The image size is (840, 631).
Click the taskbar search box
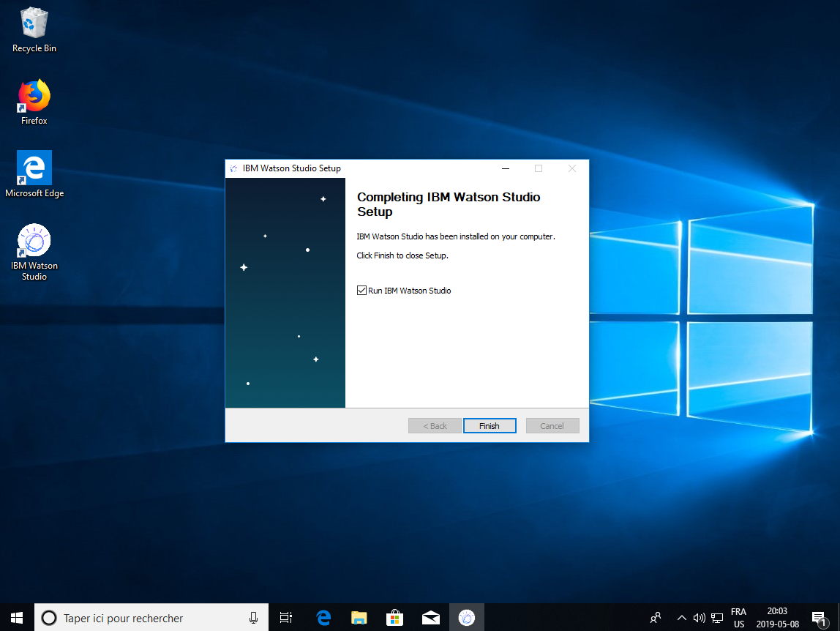[146, 618]
